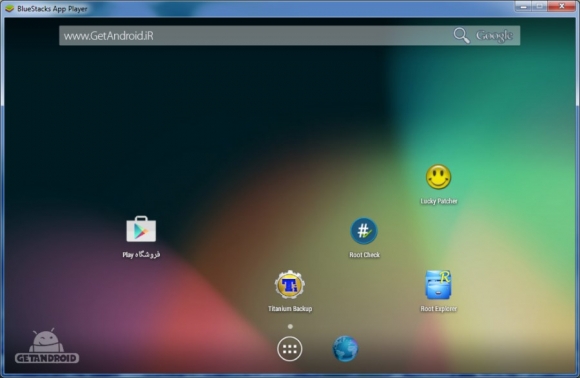Image resolution: width=580 pixels, height=378 pixels.
Task: Click the 'Root Check' app label
Action: click(364, 255)
